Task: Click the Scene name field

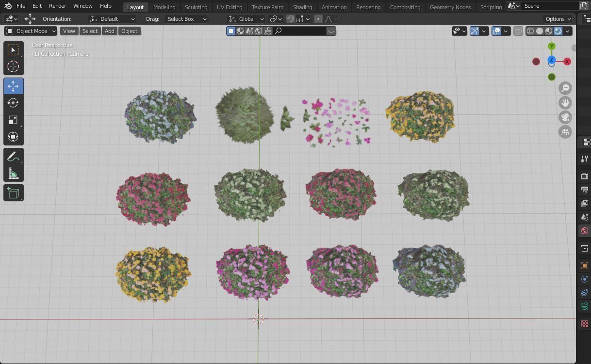Action: point(551,6)
